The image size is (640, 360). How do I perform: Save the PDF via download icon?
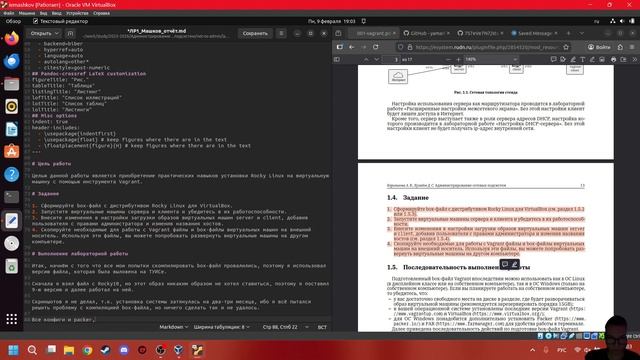[x=623, y=59]
